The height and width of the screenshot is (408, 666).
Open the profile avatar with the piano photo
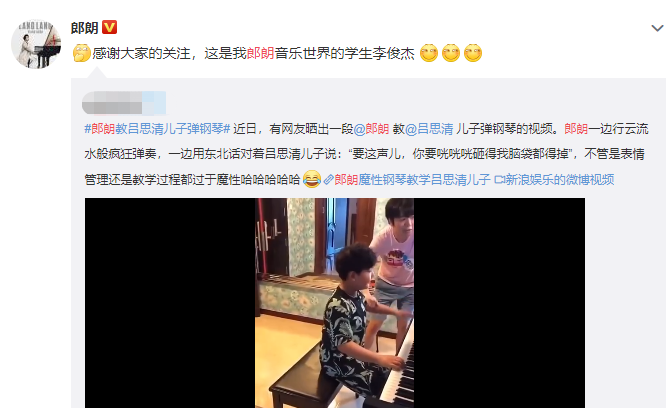36,44
